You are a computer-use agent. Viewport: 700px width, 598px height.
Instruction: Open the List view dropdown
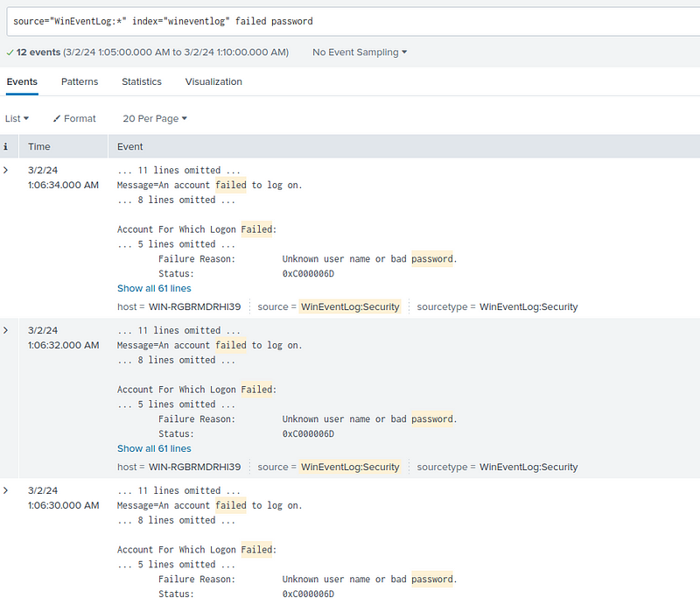(17, 118)
